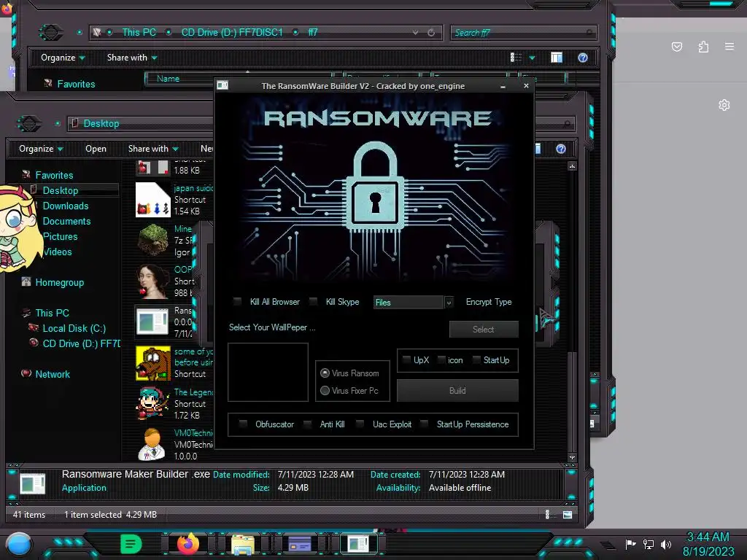Screen dimensions: 747x560
Task: Click scroll up arrow in Desktop file list
Action: pyautogui.click(x=572, y=166)
